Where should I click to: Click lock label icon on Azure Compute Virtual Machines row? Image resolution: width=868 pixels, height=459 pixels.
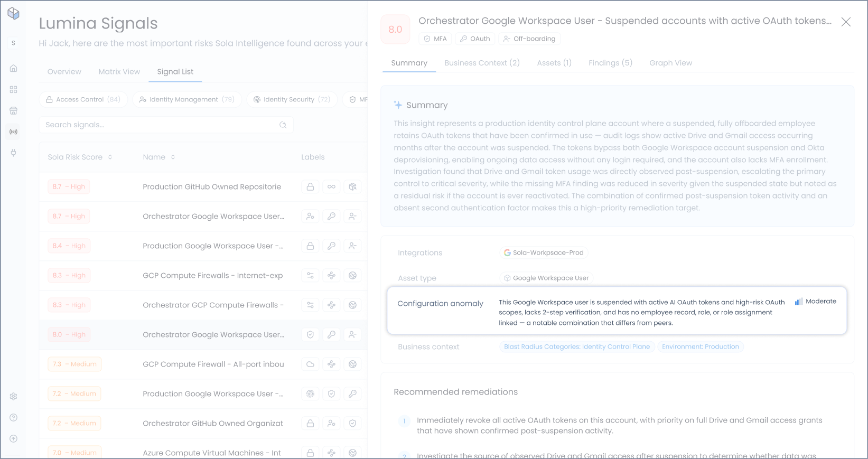(311, 453)
